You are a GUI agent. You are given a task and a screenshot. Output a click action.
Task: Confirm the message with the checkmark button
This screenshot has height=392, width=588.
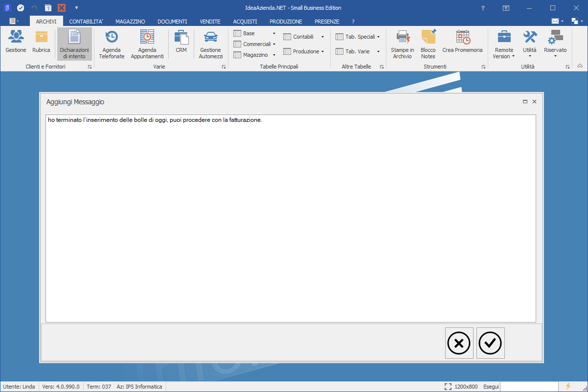(x=490, y=343)
